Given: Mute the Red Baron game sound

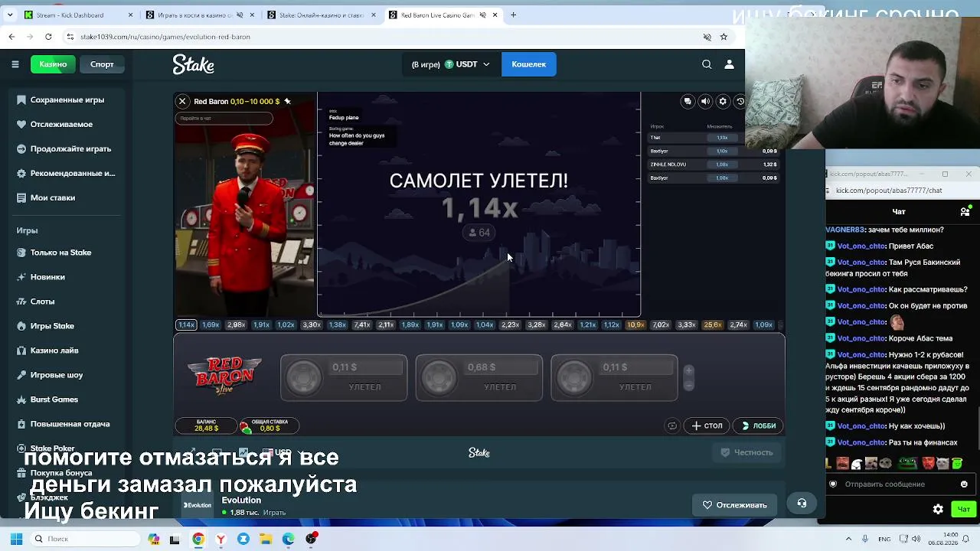Looking at the screenshot, I should (x=705, y=101).
